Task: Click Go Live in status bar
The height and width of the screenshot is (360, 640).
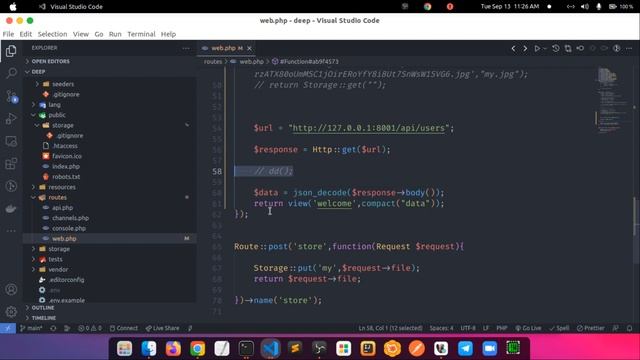Action: click(528, 328)
